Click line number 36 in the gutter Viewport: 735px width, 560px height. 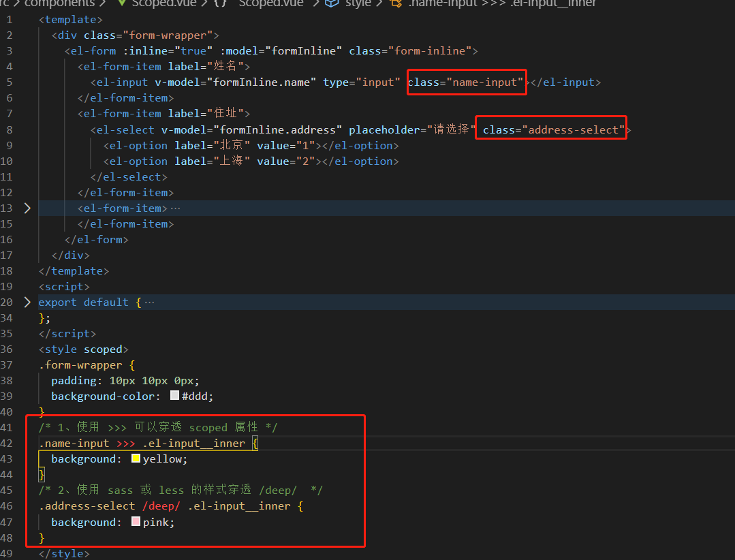click(7, 349)
